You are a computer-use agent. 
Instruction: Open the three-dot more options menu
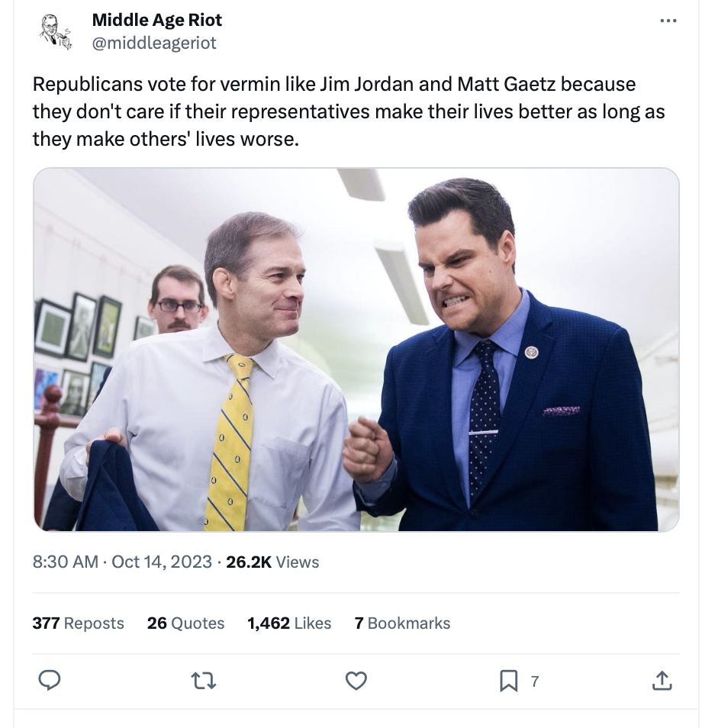pos(668,21)
